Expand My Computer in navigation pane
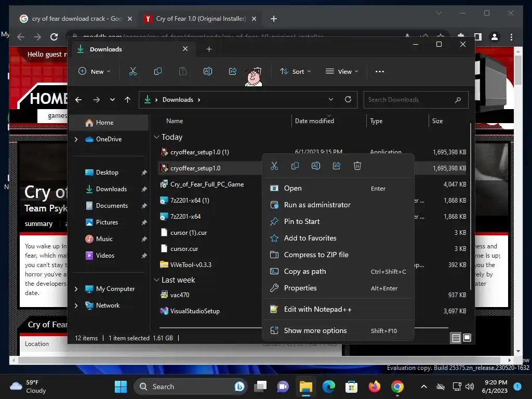The image size is (532, 399). point(76,289)
